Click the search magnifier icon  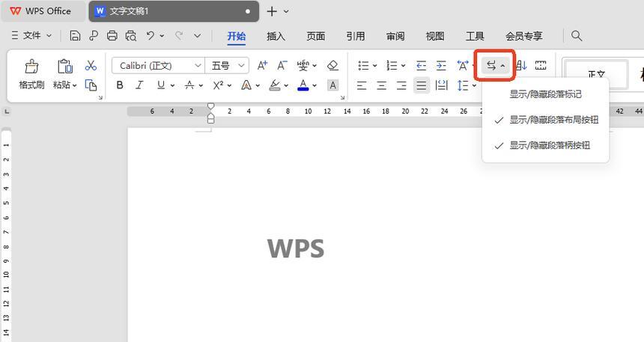coord(577,36)
